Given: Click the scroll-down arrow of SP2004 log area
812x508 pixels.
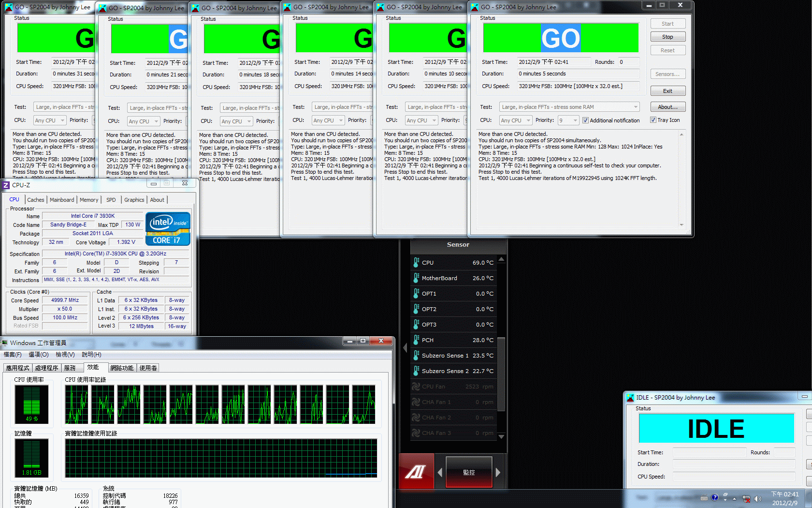Looking at the screenshot, I should tap(681, 225).
